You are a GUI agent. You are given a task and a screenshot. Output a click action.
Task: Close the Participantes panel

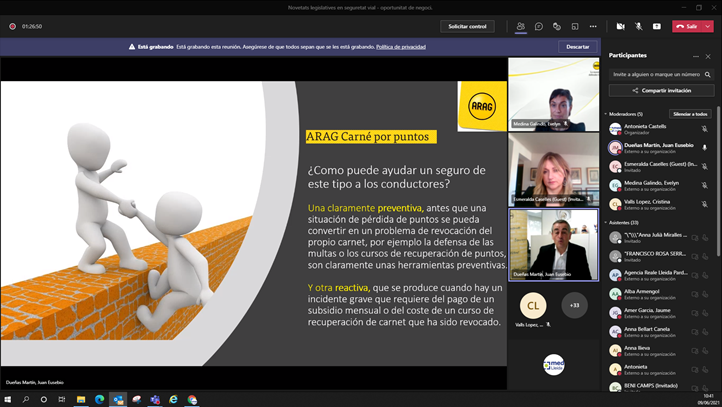pos(708,56)
